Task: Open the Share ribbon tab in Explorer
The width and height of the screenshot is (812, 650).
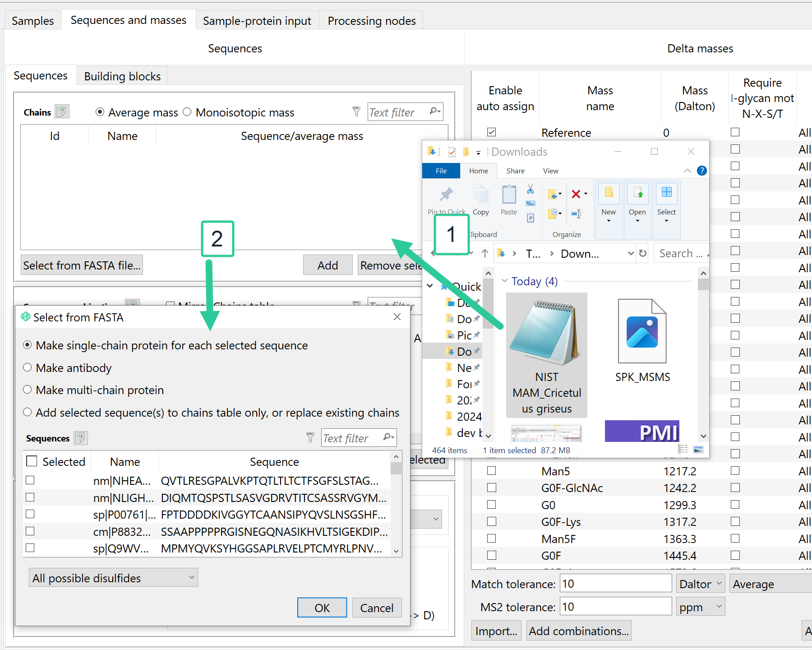Action: point(515,171)
